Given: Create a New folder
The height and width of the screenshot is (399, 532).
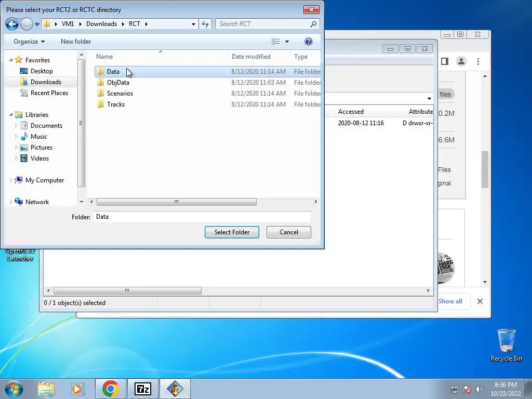Looking at the screenshot, I should click(76, 42).
